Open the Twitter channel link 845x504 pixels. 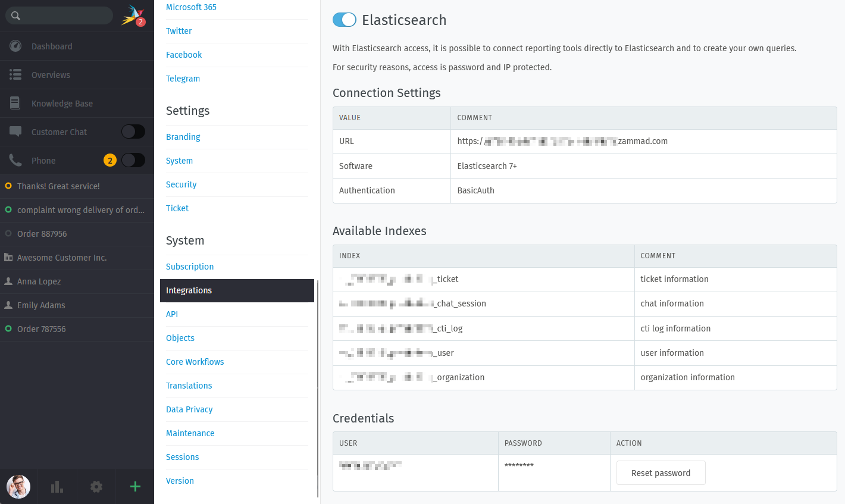pos(179,31)
